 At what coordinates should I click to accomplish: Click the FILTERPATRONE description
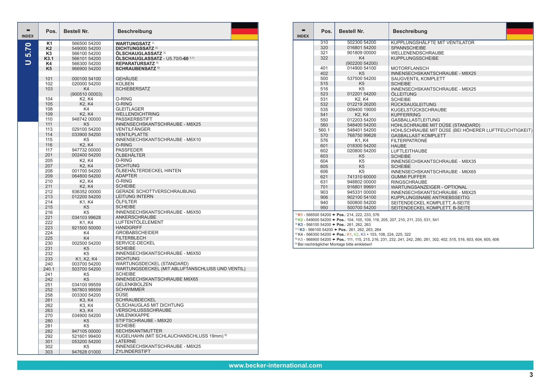[409, 141]
